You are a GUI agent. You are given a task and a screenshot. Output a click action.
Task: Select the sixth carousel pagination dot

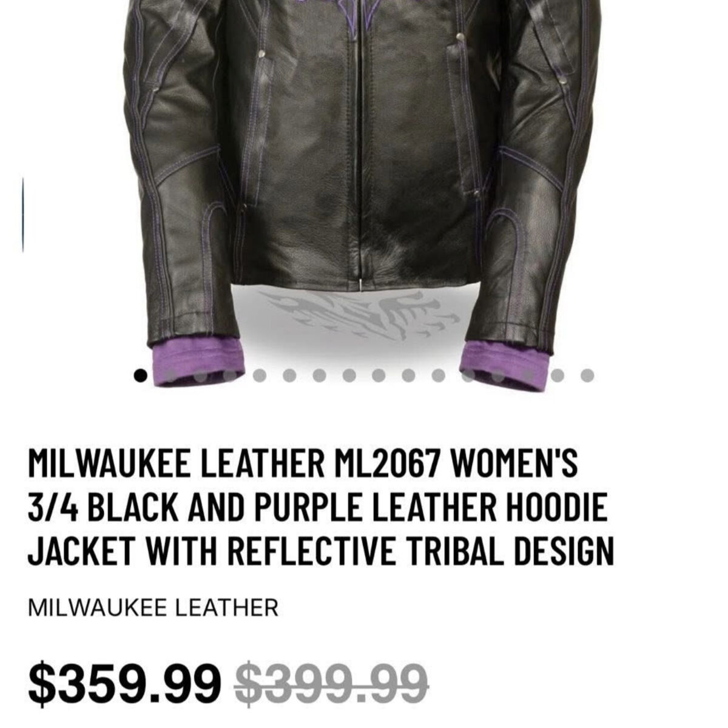289,376
